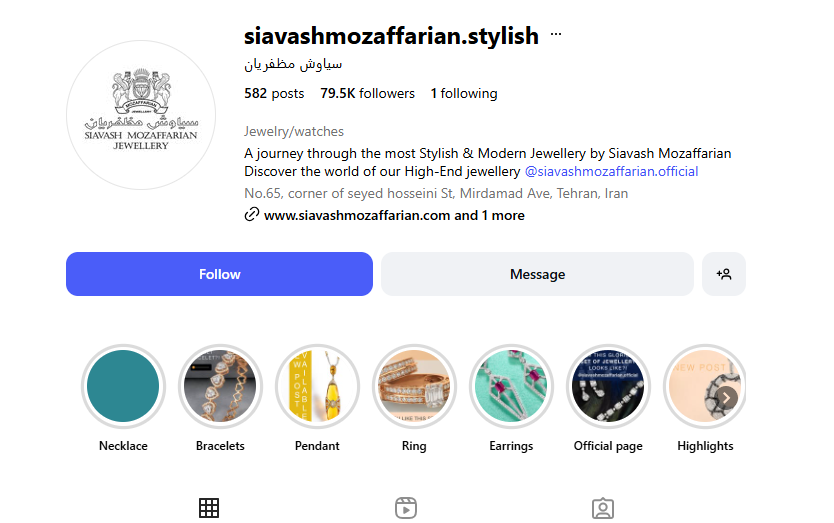834x523 pixels.
Task: Send a message using the Message button
Action: click(537, 274)
